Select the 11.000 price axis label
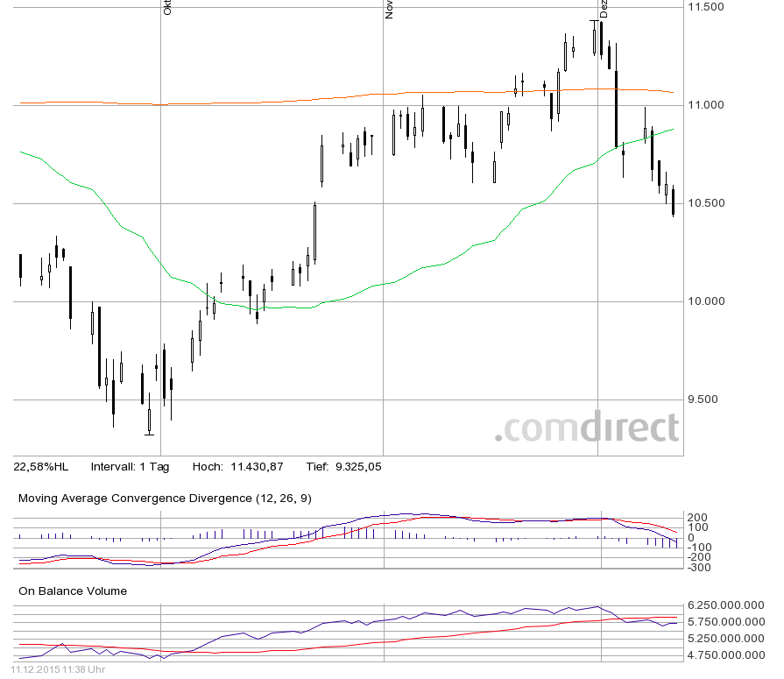This screenshot has width=784, height=679. click(707, 105)
